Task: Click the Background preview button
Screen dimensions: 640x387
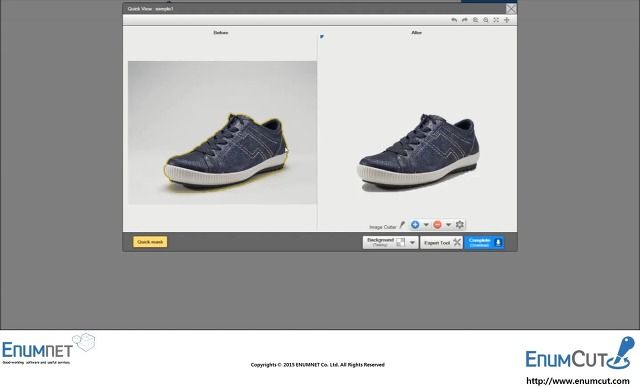Action: 385,242
